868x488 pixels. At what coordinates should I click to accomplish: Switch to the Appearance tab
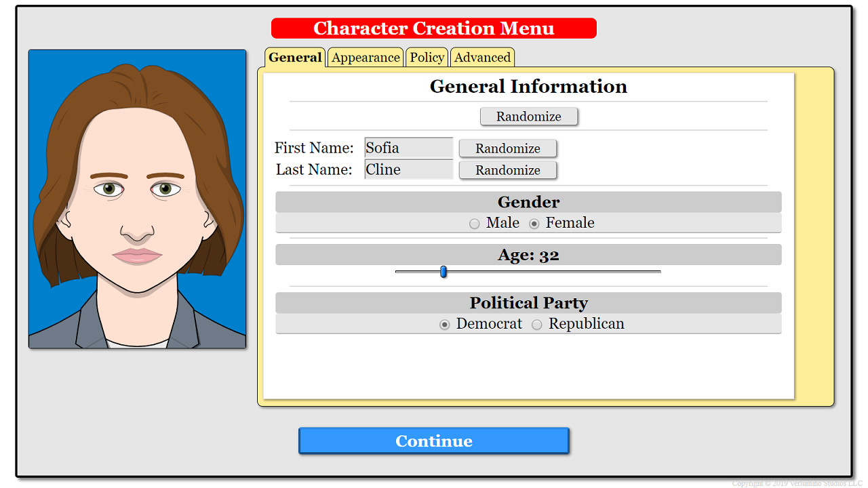[x=365, y=58]
